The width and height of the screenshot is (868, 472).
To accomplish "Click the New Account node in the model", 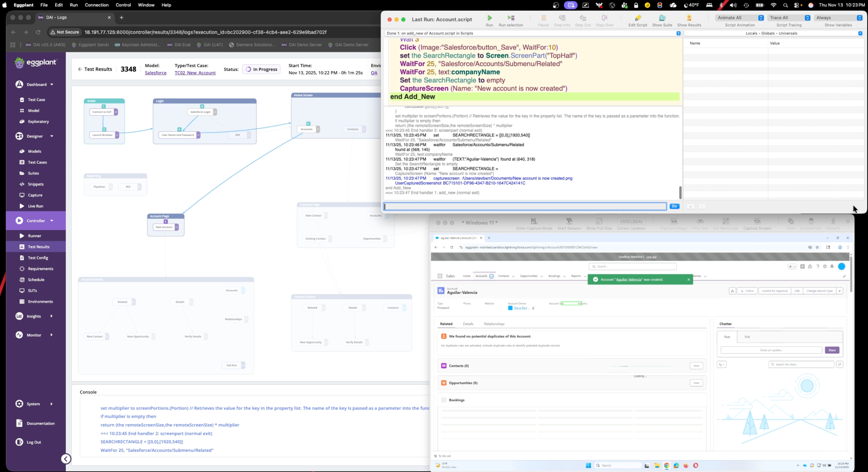I will [166, 227].
